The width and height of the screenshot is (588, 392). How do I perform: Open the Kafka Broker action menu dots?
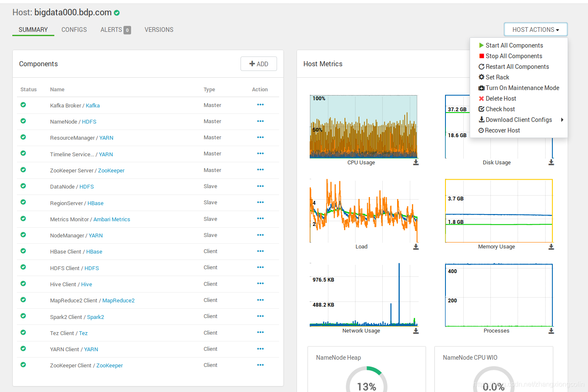(260, 105)
